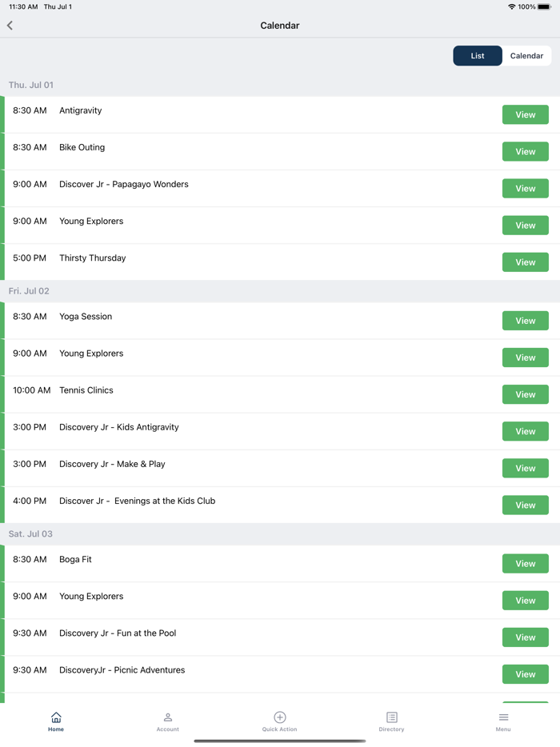This screenshot has height=747, width=560.
Task: View Discovery Jr - Fun at the Pool
Action: click(525, 637)
